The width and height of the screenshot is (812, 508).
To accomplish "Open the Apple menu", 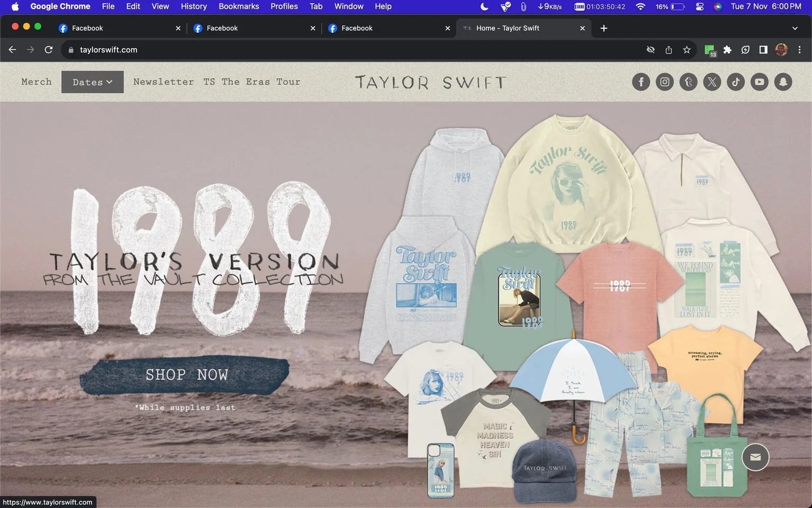I will (15, 6).
